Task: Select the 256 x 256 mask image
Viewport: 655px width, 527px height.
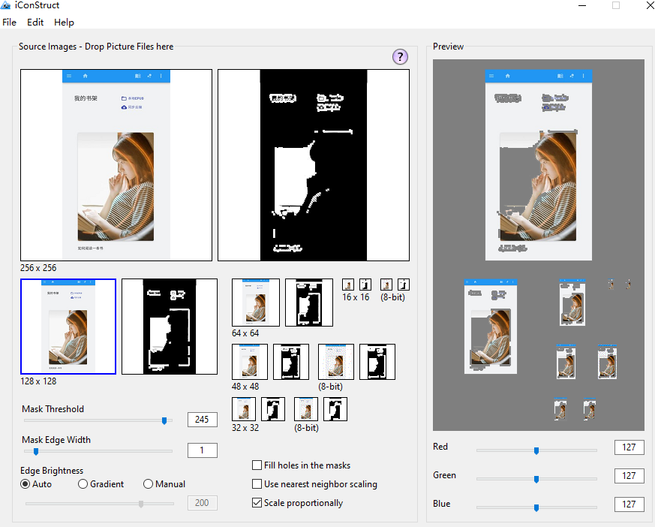Action: [313, 165]
